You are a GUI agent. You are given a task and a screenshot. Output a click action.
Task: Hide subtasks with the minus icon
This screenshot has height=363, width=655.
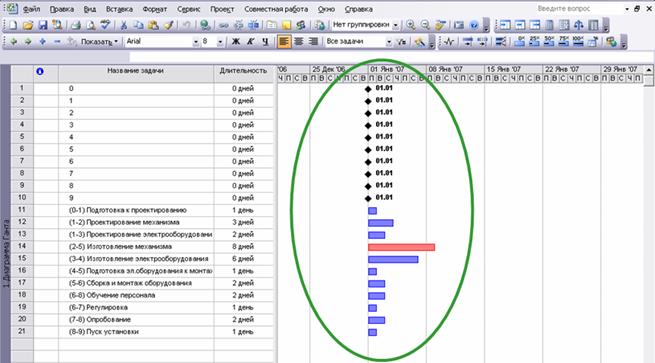click(57, 41)
